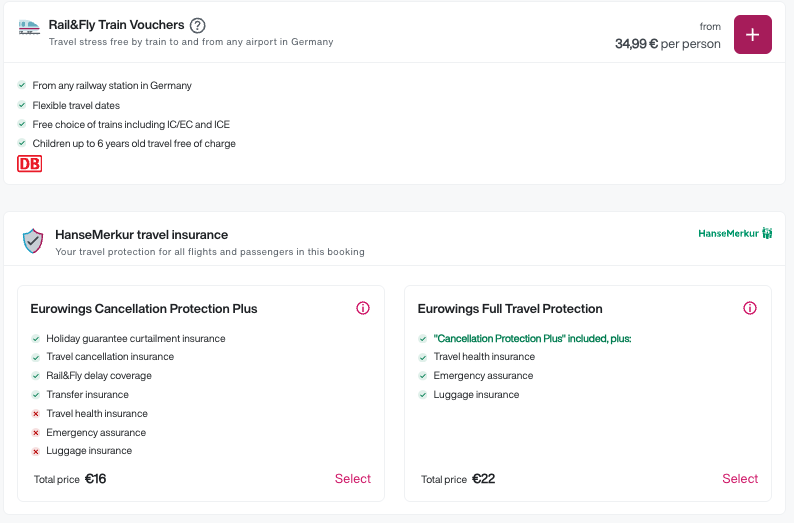794x523 pixels.
Task: Click the shield icon beside HanseMerkur travel insurance
Action: point(33,240)
